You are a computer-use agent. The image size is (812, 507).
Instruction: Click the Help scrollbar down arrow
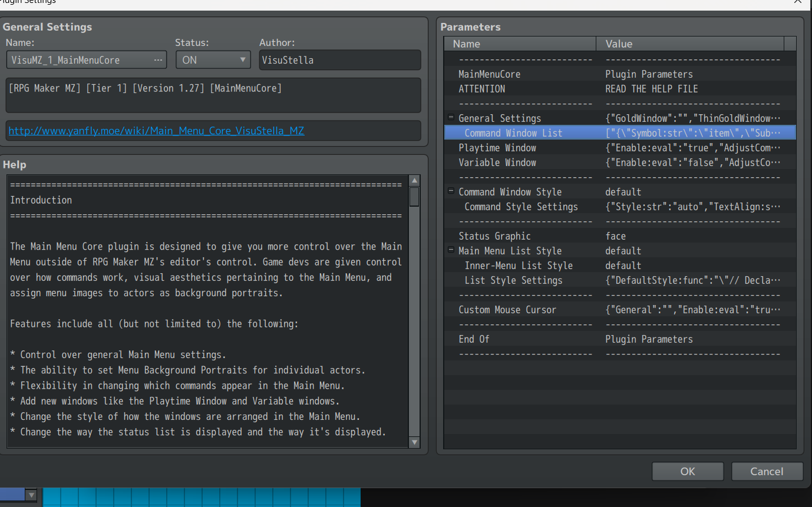click(414, 442)
